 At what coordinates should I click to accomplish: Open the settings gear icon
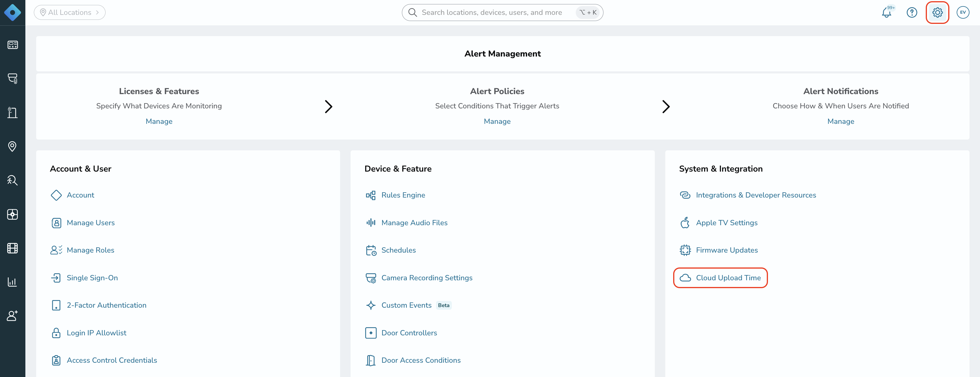pos(937,13)
